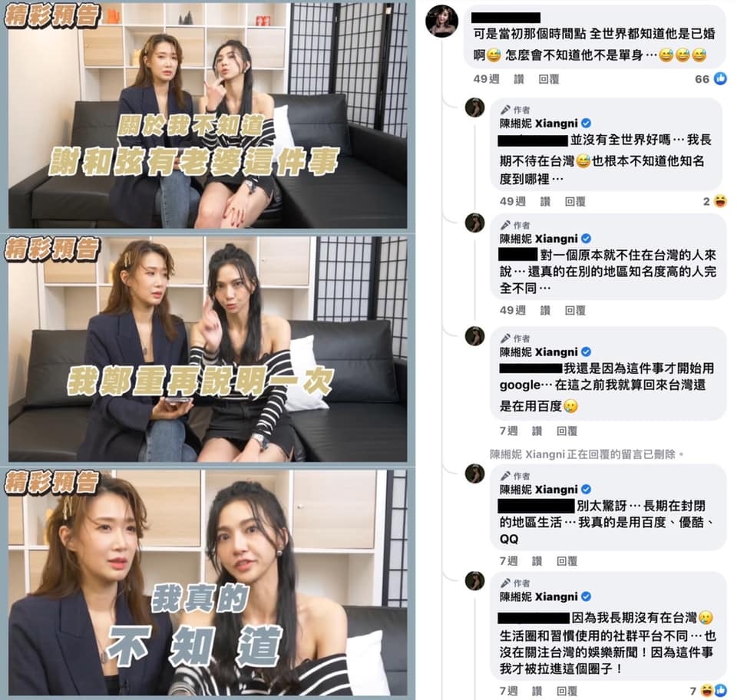The width and height of the screenshot is (737, 700).
Task: Like the first Xiangni reply about 全世界
Action: (545, 202)
